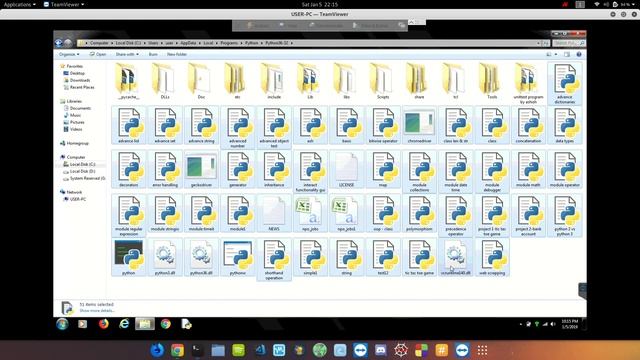The height and width of the screenshot is (360, 640).
Task: Select the module math Python file
Action: pos(528,169)
